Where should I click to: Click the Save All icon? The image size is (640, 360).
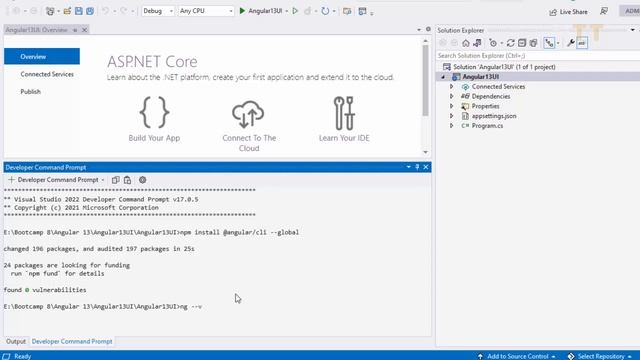tap(90, 11)
